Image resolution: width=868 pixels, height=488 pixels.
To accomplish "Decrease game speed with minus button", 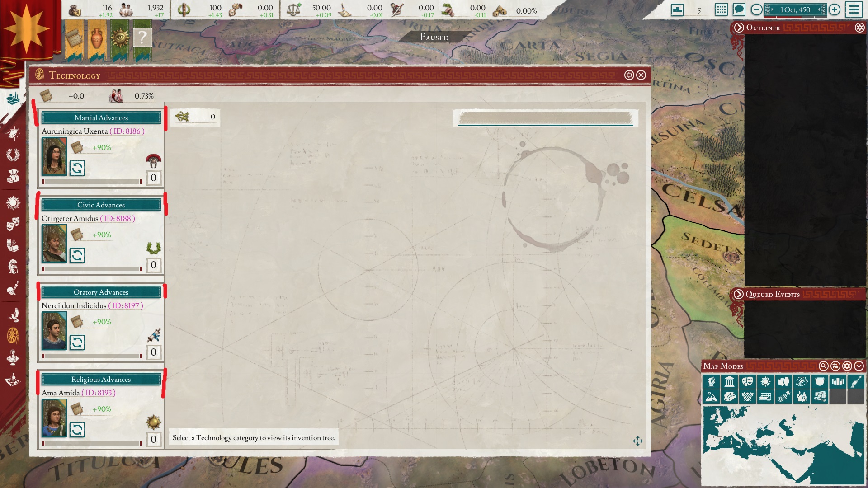I will coord(756,9).
